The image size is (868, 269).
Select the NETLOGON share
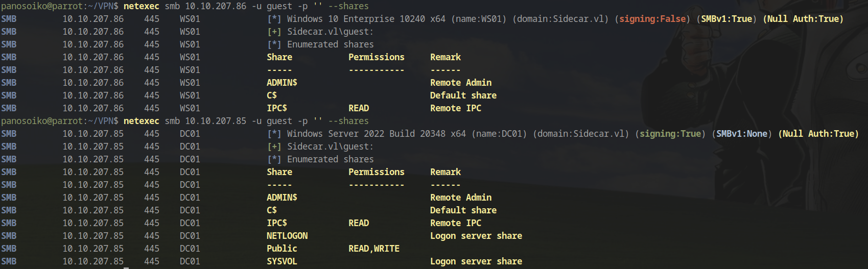(x=287, y=236)
